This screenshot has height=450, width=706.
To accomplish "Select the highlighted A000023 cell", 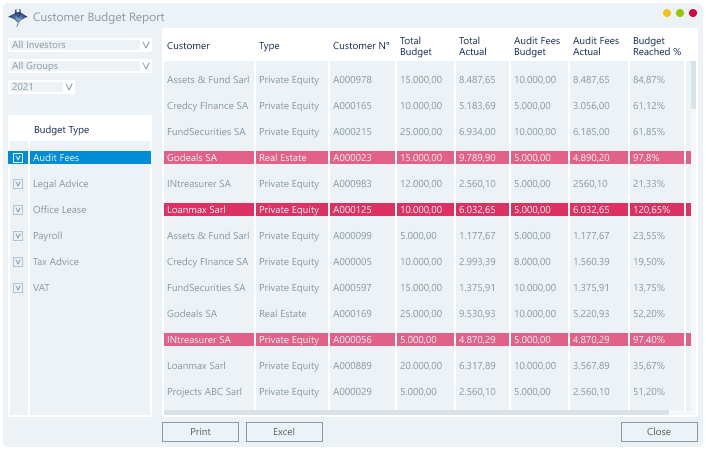I will pyautogui.click(x=362, y=158).
